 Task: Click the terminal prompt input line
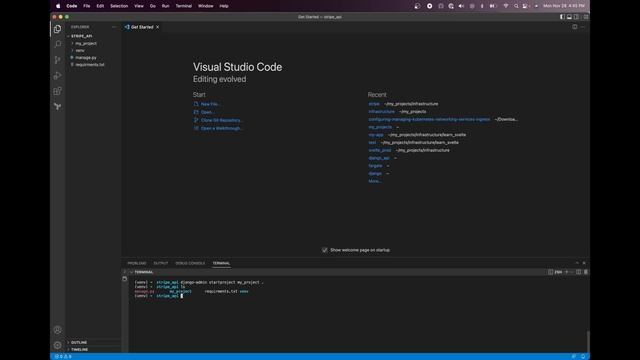tap(159, 296)
